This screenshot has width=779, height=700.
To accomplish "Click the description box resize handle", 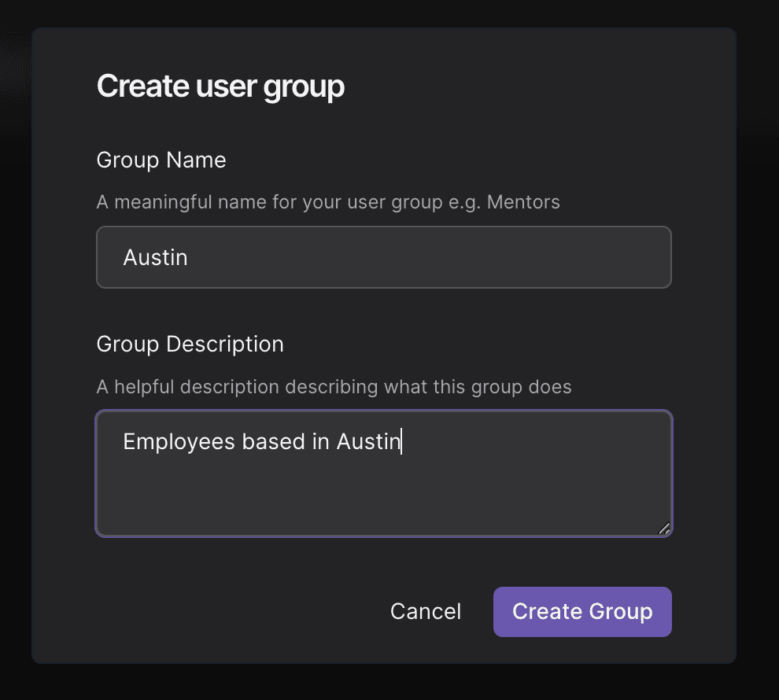I will coord(664,529).
